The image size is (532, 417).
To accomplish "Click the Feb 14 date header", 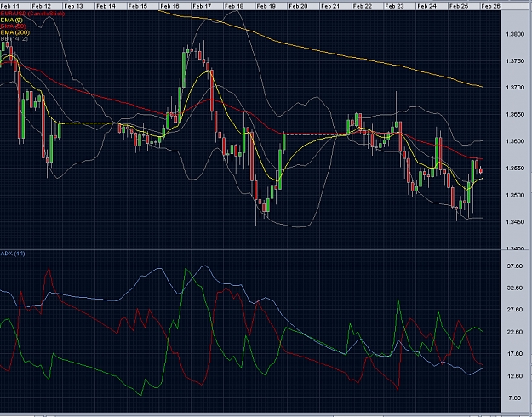I will tap(106, 6).
